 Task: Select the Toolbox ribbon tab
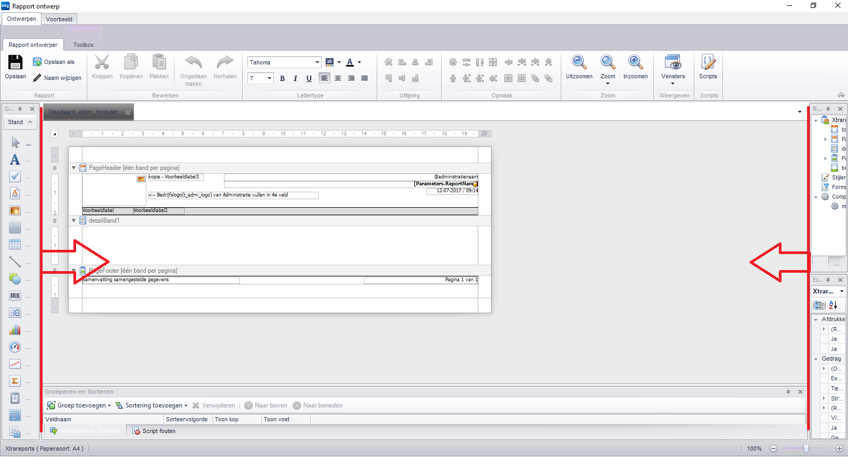click(83, 45)
